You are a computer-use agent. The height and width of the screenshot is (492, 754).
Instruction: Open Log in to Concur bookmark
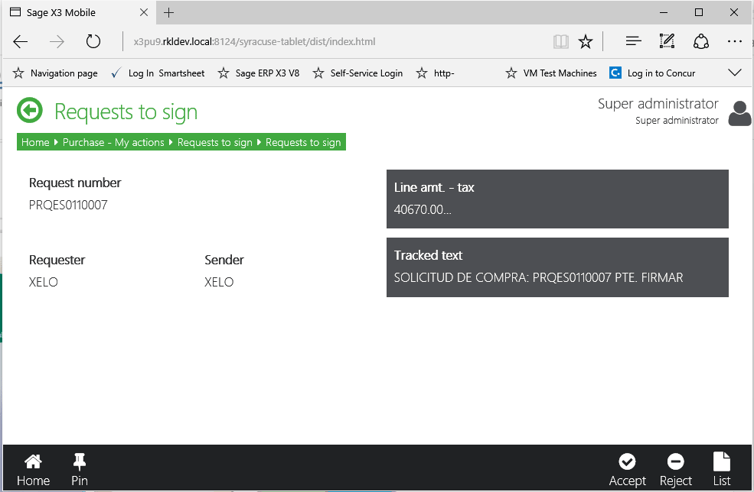click(x=652, y=73)
